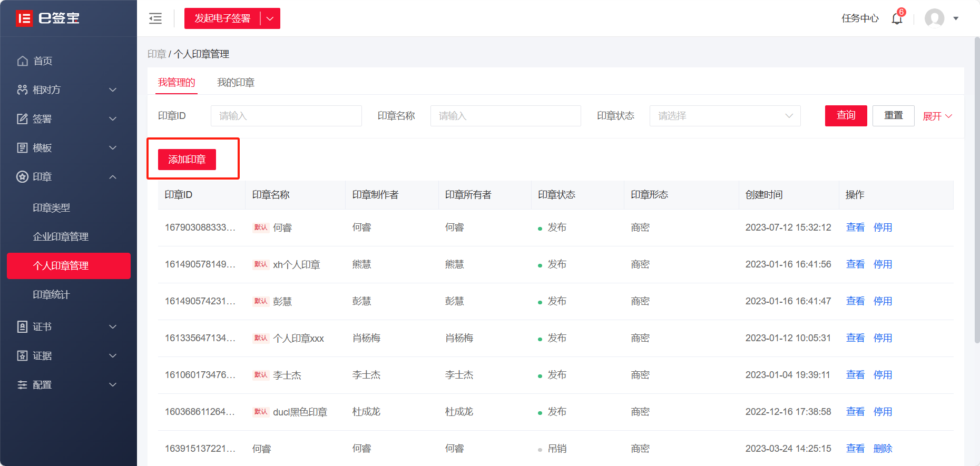
Task: Open the dropdown arrow beside 发起电子签署
Action: pos(270,18)
